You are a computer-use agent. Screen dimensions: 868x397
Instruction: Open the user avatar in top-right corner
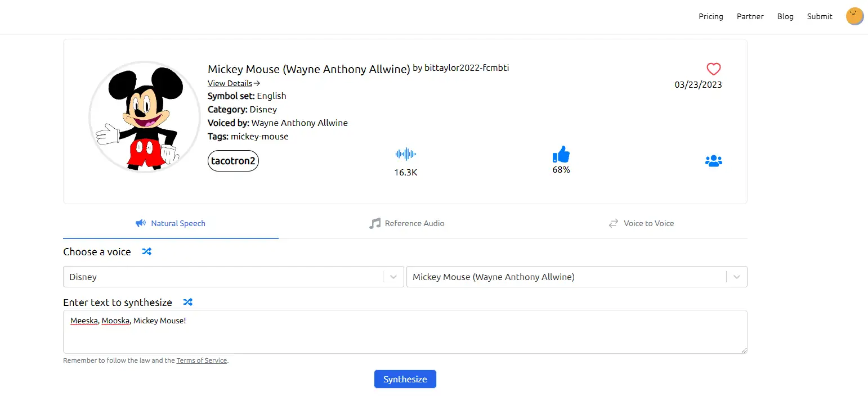[854, 16]
